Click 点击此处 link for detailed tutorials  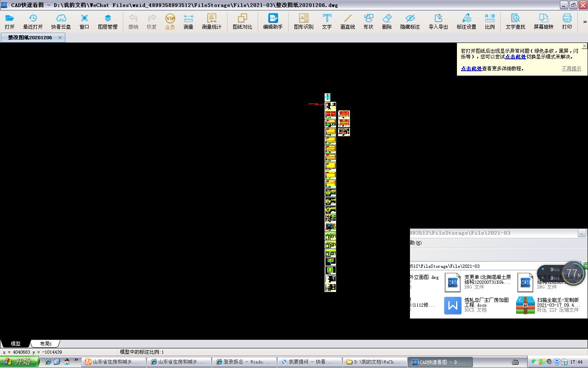[x=471, y=69]
